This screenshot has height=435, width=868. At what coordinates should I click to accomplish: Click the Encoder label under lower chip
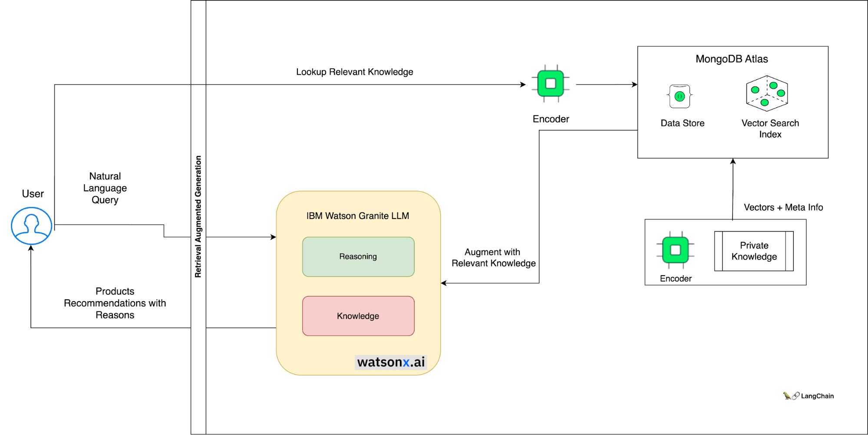click(x=676, y=279)
